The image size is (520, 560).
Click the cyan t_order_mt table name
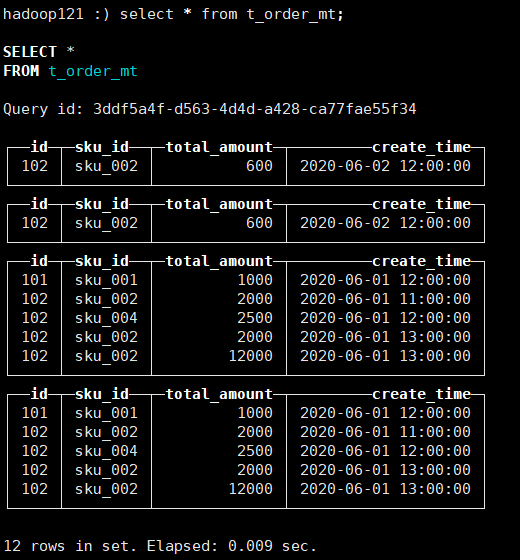[x=93, y=71]
